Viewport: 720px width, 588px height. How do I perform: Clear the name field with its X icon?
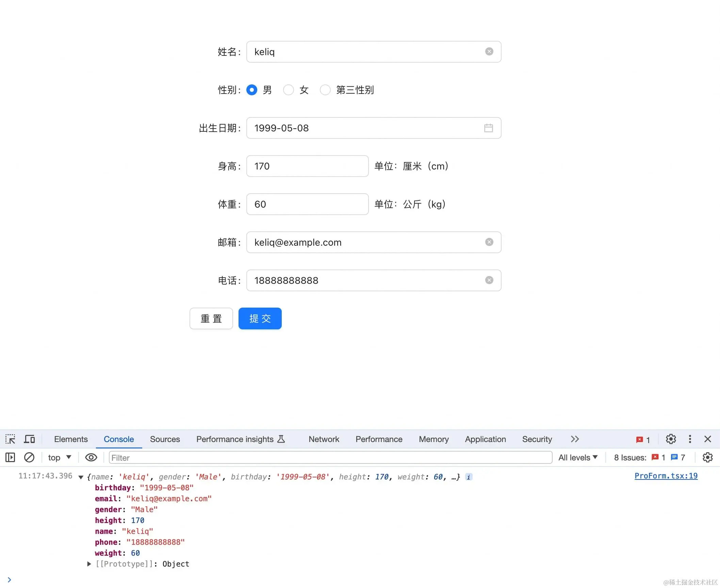coord(489,51)
